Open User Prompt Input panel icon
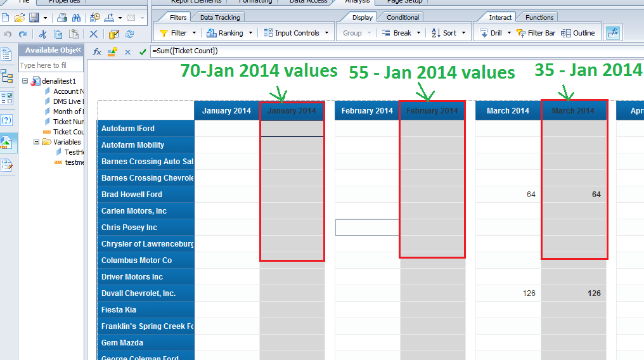The width and height of the screenshot is (644, 360). [x=7, y=120]
